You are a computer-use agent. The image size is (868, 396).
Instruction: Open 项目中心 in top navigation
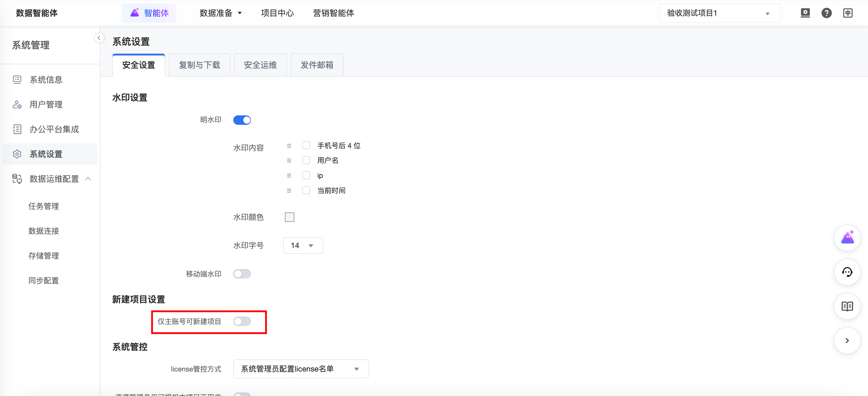277,13
